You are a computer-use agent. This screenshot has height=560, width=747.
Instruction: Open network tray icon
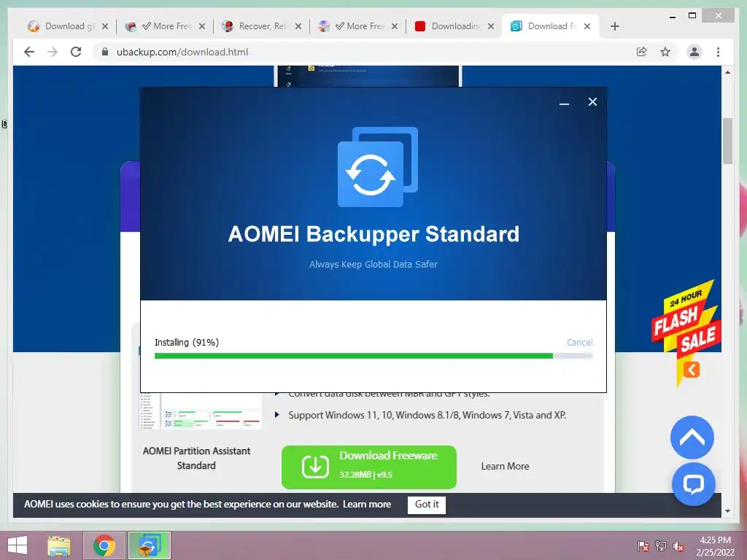click(660, 545)
